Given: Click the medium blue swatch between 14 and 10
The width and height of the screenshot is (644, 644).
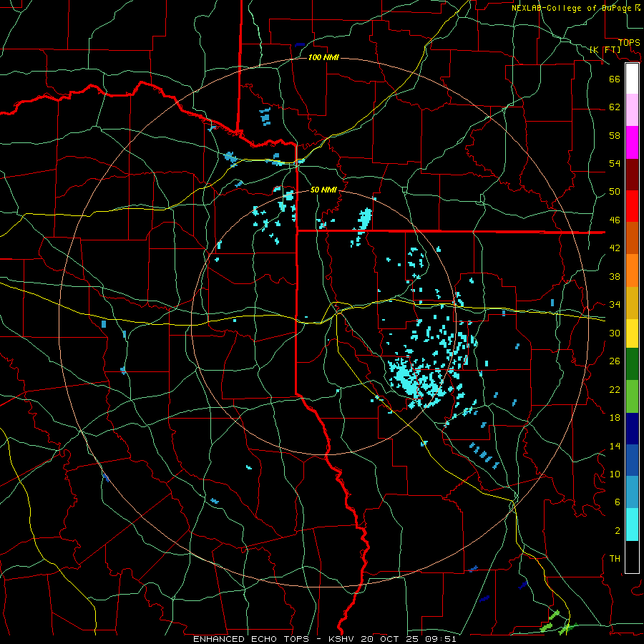Looking at the screenshot, I should pos(632,460).
